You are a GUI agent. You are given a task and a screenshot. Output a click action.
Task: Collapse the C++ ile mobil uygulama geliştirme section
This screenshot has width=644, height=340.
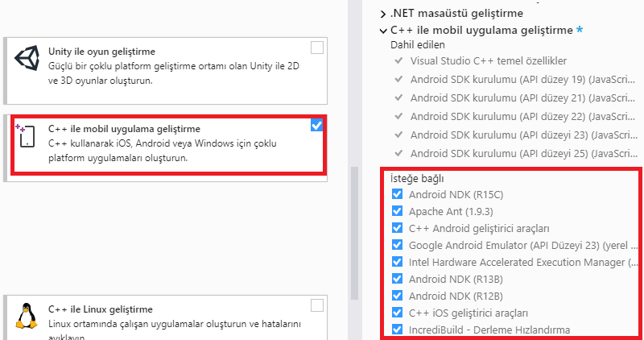(x=382, y=31)
